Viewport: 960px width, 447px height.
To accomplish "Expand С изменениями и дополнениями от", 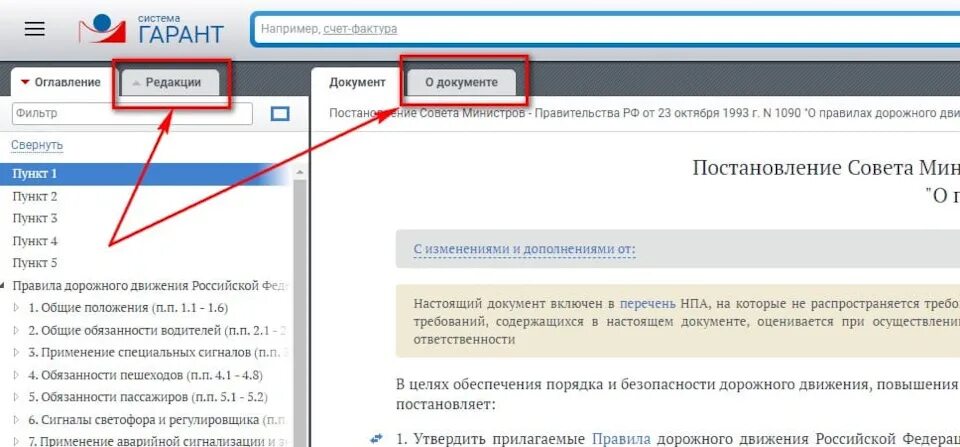I will (x=525, y=249).
